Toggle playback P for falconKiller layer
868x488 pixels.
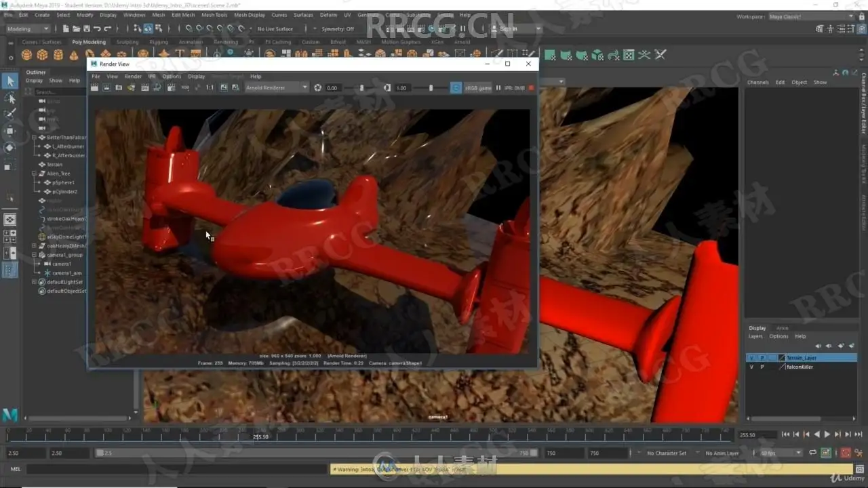[762, 367]
